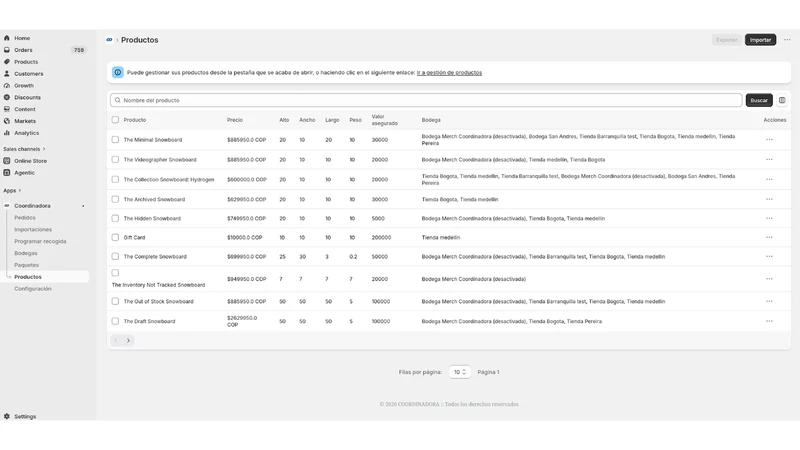The width and height of the screenshot is (800, 450).
Task: Go to Pedidos in Coordinadora submenu
Action: [24, 217]
